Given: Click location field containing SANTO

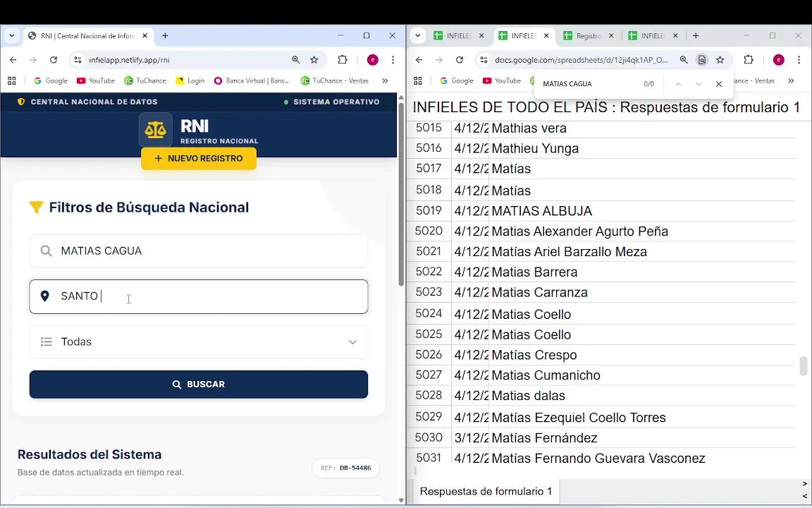Looking at the screenshot, I should tap(199, 296).
